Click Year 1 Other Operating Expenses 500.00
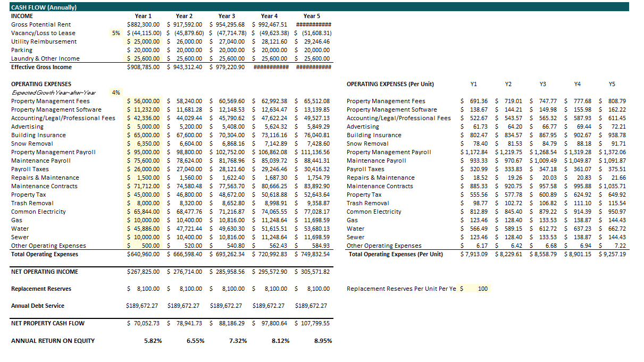 coord(144,246)
